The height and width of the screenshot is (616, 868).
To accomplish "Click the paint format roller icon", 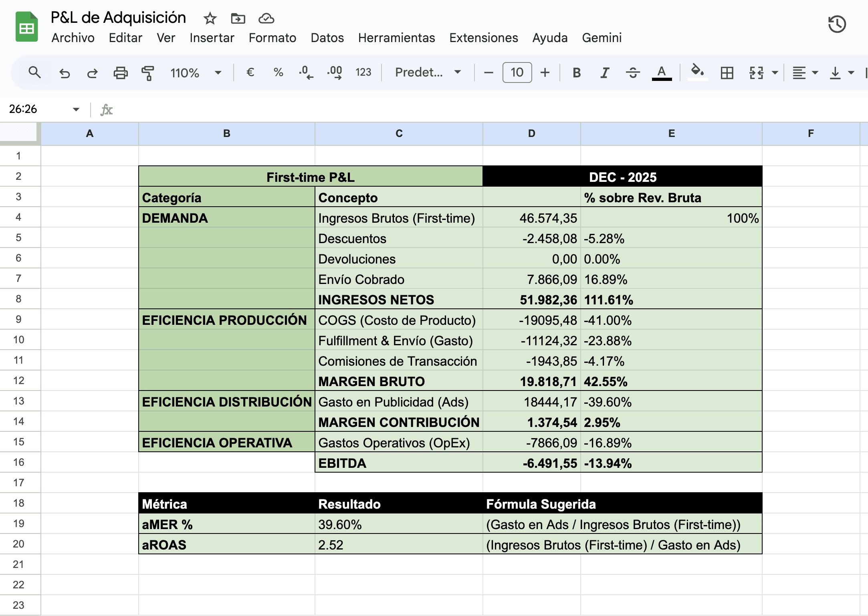I will (148, 73).
